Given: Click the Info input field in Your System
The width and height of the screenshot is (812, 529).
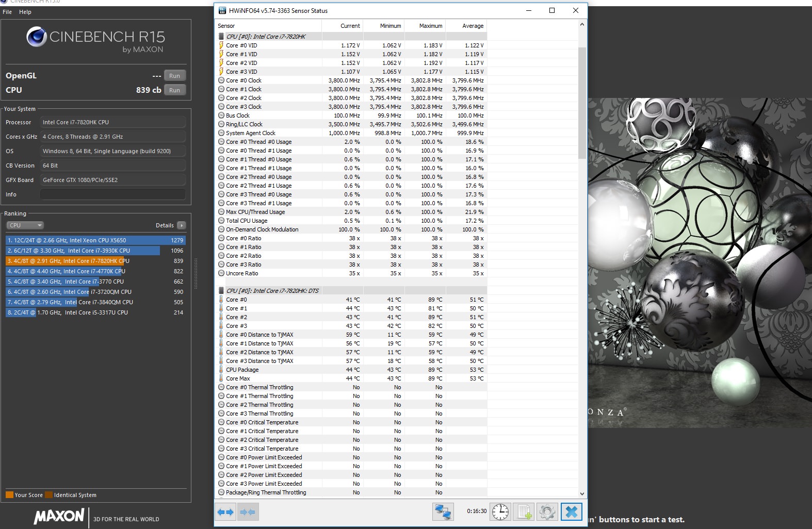Looking at the screenshot, I should [113, 194].
